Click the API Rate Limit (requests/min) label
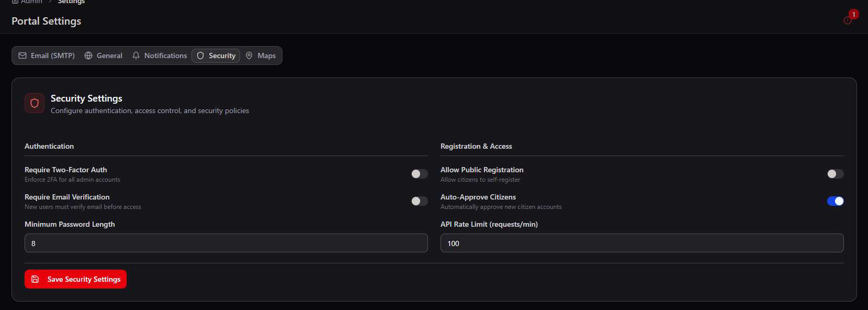Image resolution: width=868 pixels, height=310 pixels. [489, 224]
